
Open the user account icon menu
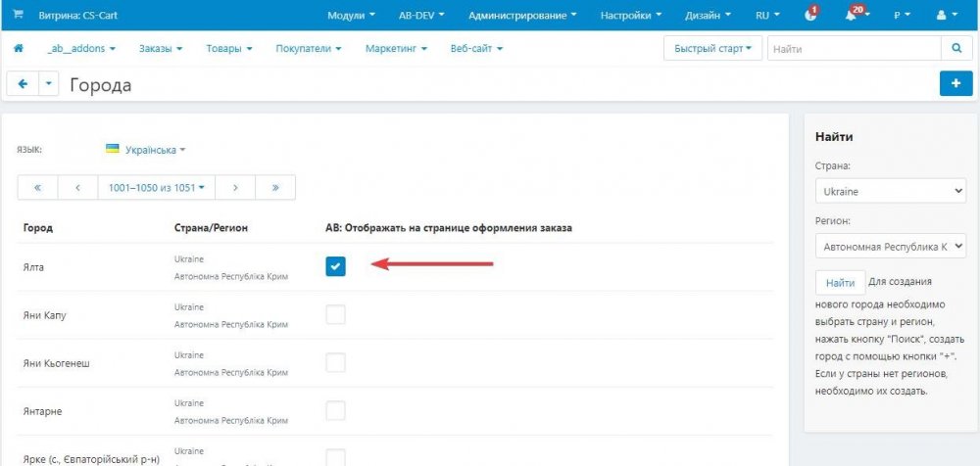tap(947, 16)
